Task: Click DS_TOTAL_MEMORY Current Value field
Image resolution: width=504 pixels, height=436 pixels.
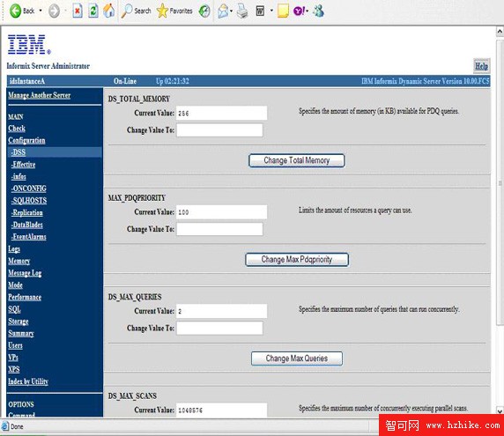Action: pyautogui.click(x=221, y=113)
